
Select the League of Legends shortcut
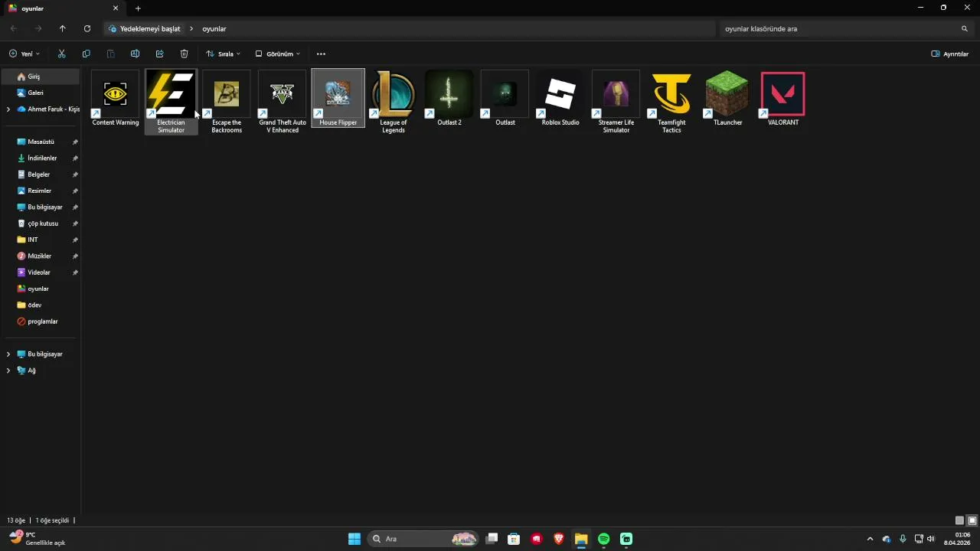tap(394, 102)
